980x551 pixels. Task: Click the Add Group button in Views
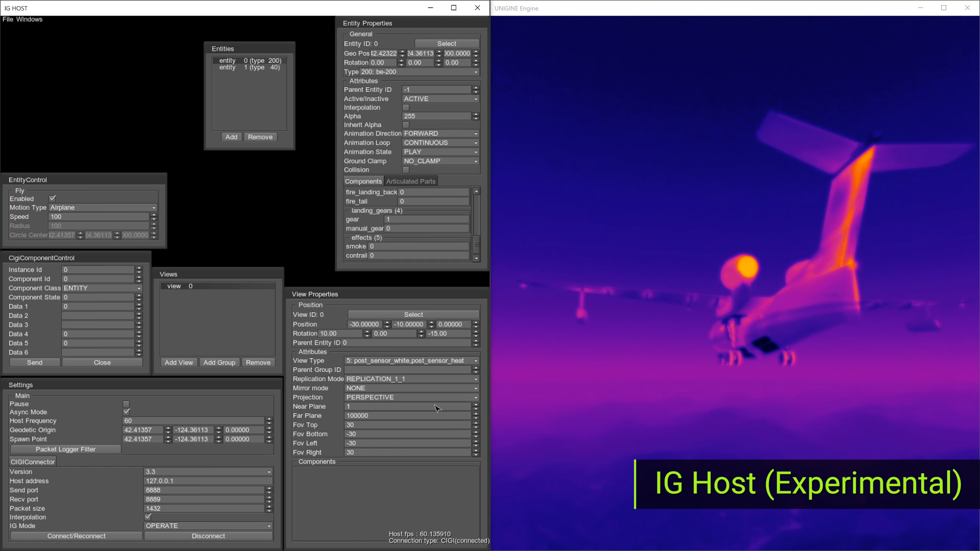click(x=219, y=362)
